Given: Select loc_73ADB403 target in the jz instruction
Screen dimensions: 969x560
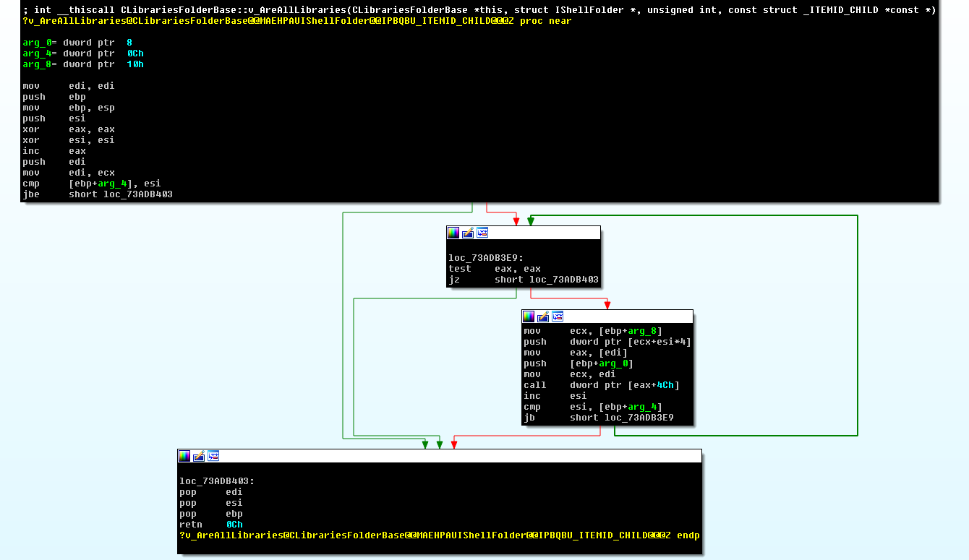Looking at the screenshot, I should pyautogui.click(x=564, y=280).
